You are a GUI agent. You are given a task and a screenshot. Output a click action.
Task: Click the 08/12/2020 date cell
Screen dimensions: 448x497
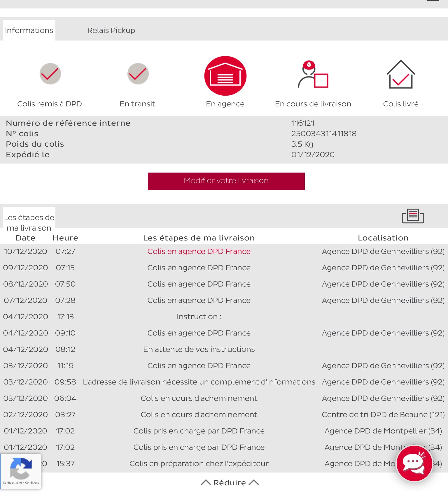(x=25, y=284)
